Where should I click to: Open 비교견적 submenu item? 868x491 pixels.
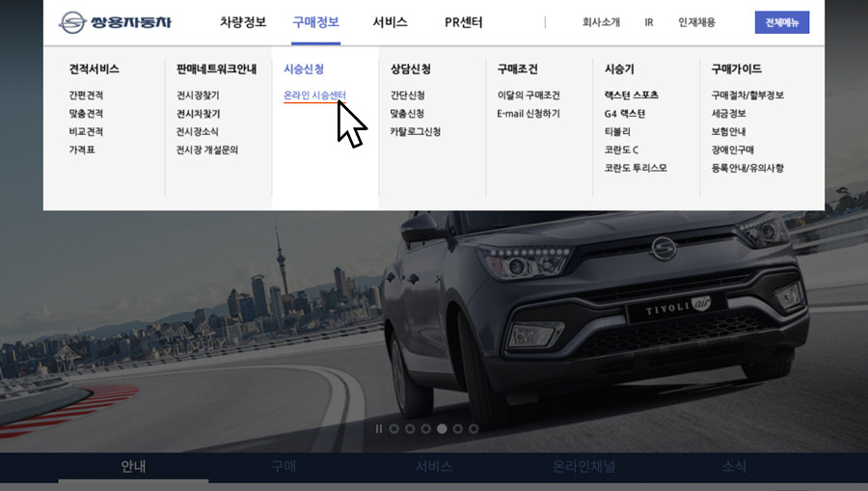coord(86,132)
